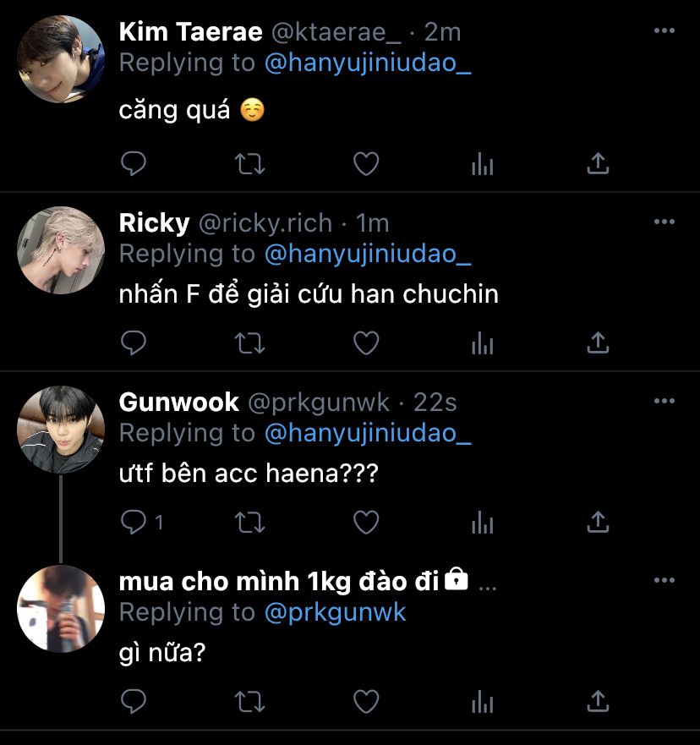Like Kim Taerae's reply
Image resolution: width=700 pixels, height=745 pixels.
click(x=365, y=163)
